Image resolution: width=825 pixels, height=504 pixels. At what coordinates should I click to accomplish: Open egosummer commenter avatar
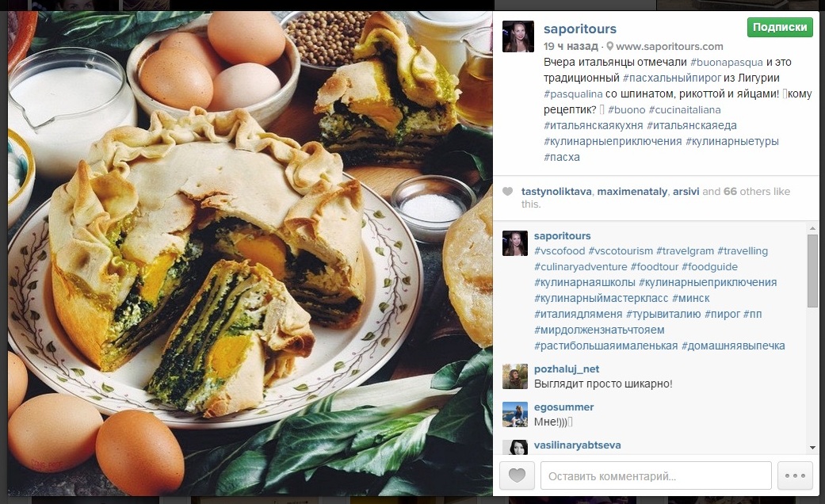click(x=514, y=414)
